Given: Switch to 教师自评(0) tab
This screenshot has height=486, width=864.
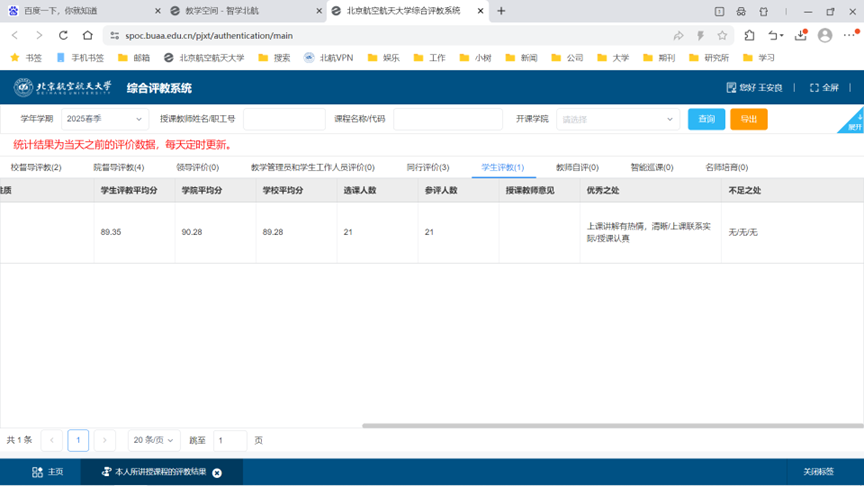Looking at the screenshot, I should pyautogui.click(x=577, y=167).
